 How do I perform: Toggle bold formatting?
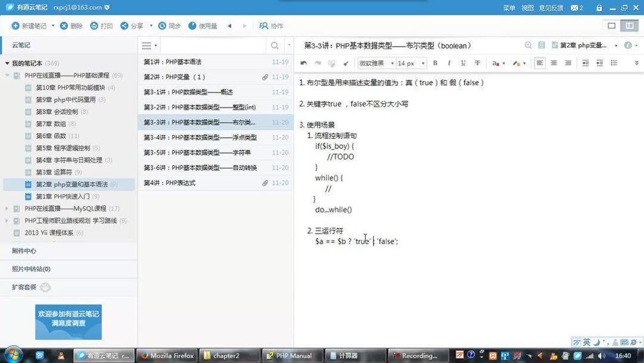434,63
